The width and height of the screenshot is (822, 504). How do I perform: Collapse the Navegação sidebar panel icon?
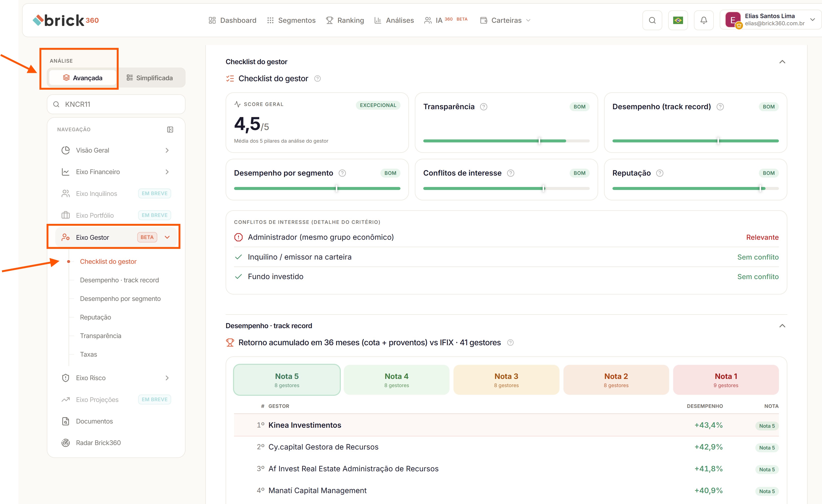(x=170, y=130)
